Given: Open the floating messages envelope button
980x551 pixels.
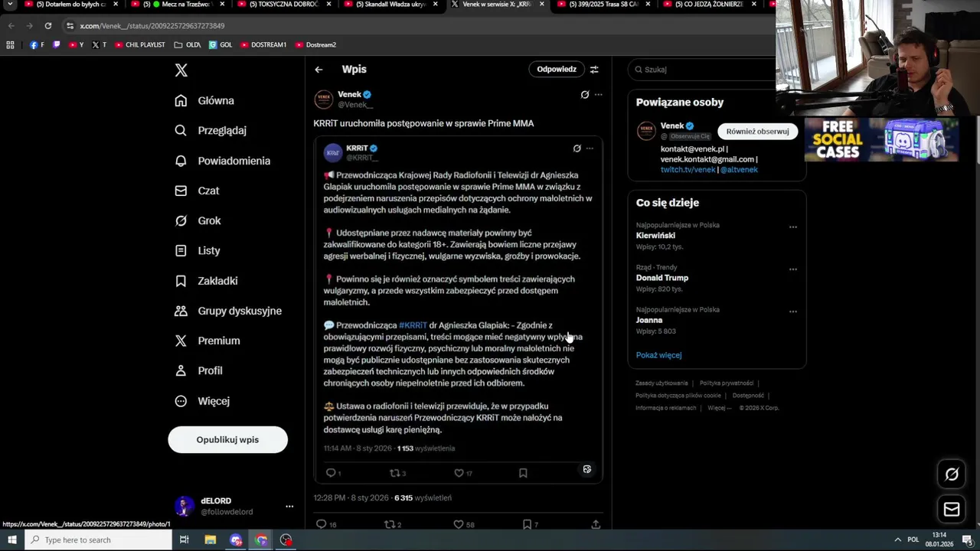Looking at the screenshot, I should coord(952,509).
